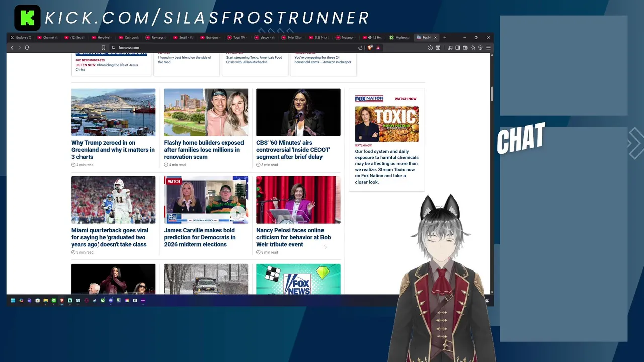Open the LINE app taskbar icon
Viewport: 644px width, 362px height.
pyautogui.click(x=54, y=301)
